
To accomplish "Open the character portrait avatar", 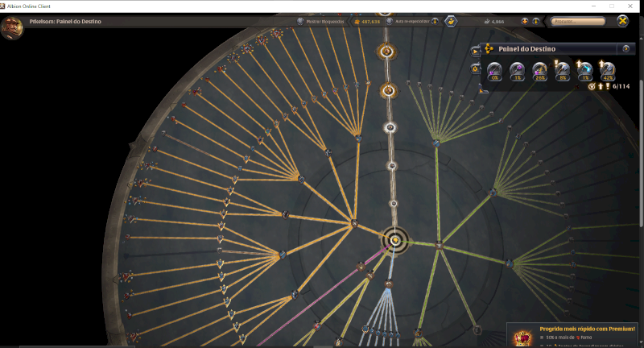I will (x=12, y=27).
